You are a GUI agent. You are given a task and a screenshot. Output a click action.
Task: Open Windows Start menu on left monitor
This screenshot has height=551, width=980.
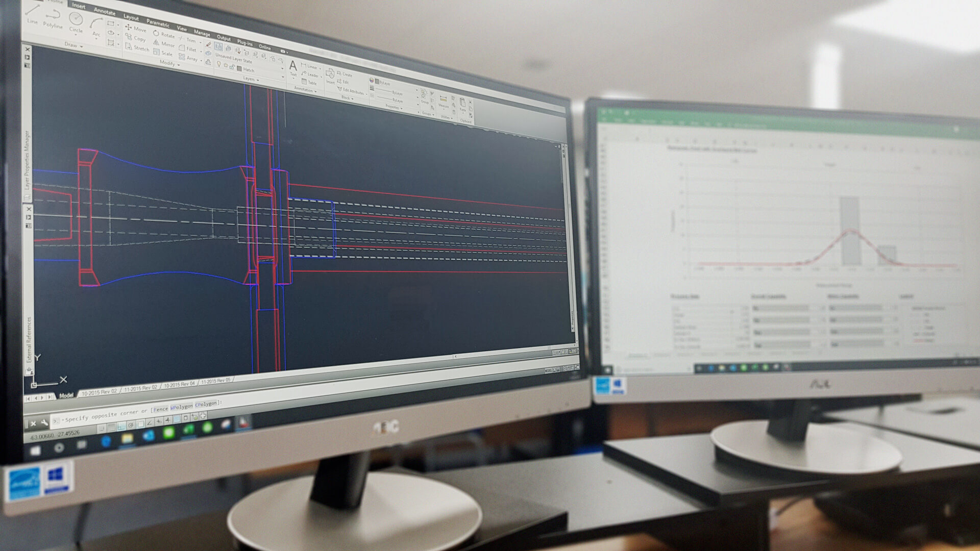(36, 450)
